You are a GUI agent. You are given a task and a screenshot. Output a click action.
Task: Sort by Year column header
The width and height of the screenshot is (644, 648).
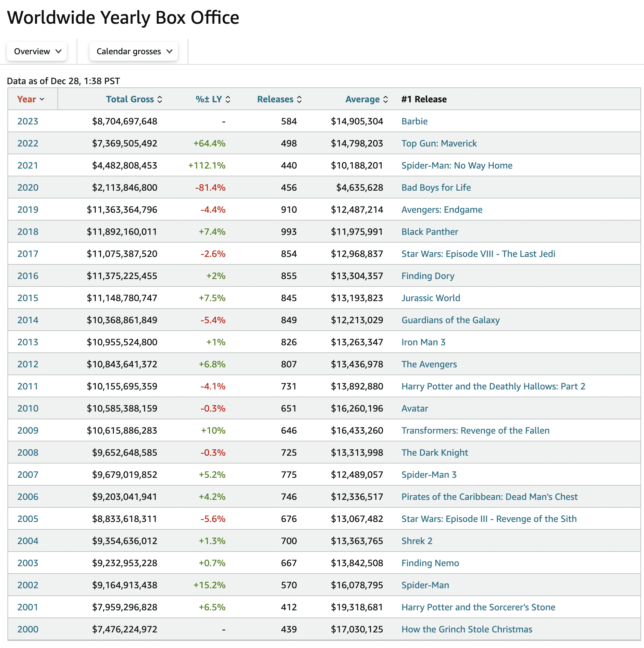click(31, 99)
